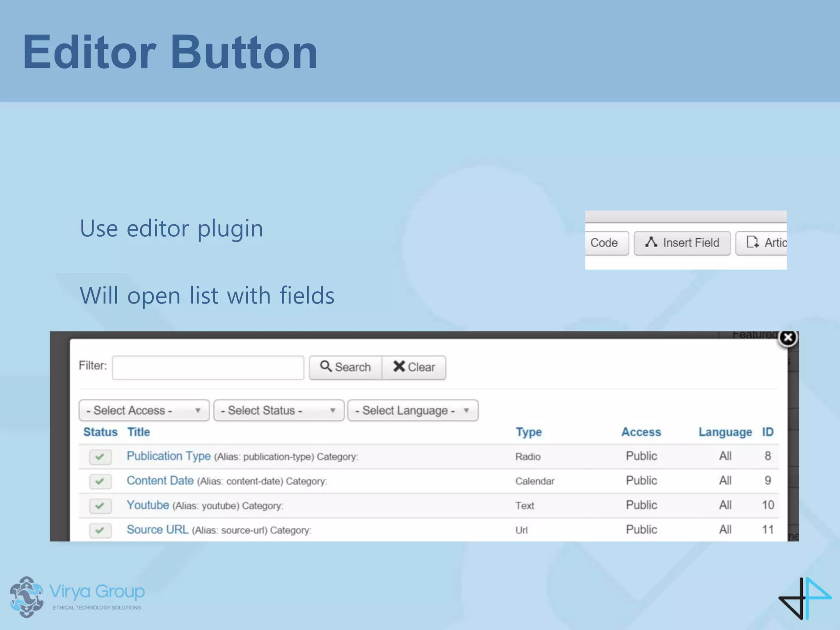This screenshot has height=630, width=840.
Task: Click ID value 11 in Source URL row
Action: coord(768,530)
